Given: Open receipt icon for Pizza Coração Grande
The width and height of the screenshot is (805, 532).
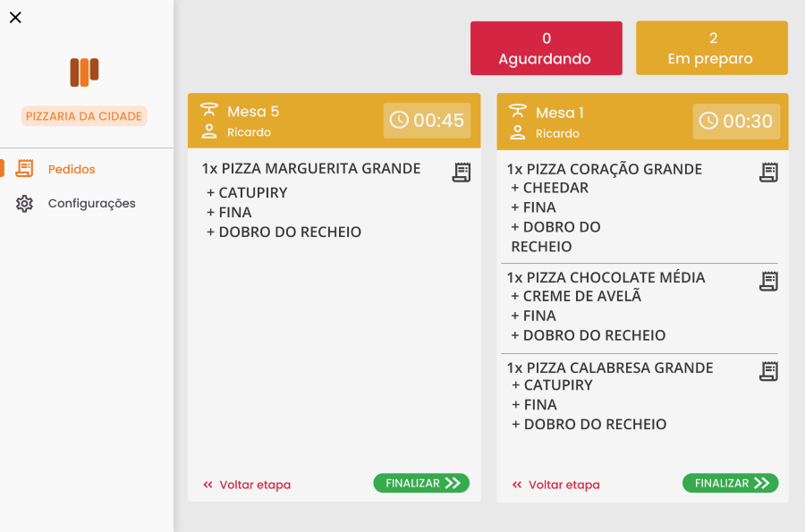Looking at the screenshot, I should point(768,173).
